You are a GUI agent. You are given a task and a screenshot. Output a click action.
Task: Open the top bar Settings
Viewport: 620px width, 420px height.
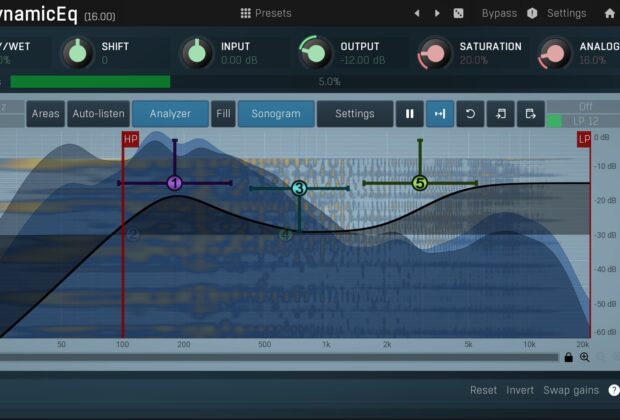coord(566,13)
